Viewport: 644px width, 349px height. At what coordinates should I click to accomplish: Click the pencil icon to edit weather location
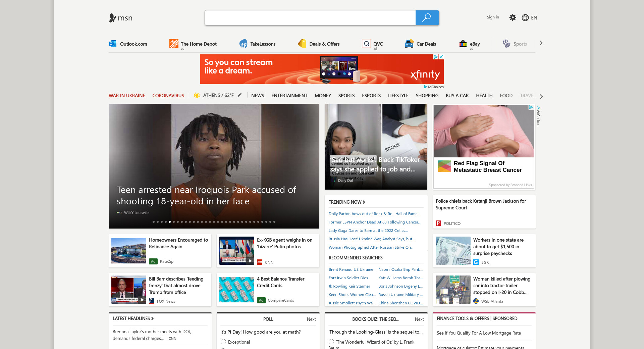[x=239, y=95]
